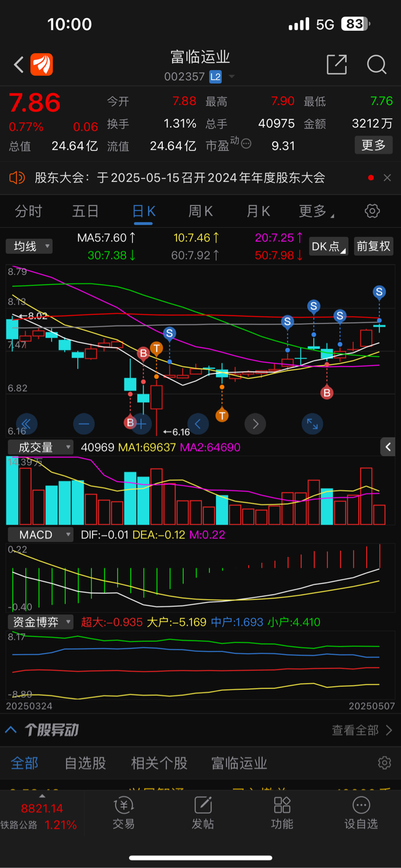The height and width of the screenshot is (868, 401).
Task: Open 个股异动 settings gear icon
Action: pyautogui.click(x=384, y=763)
